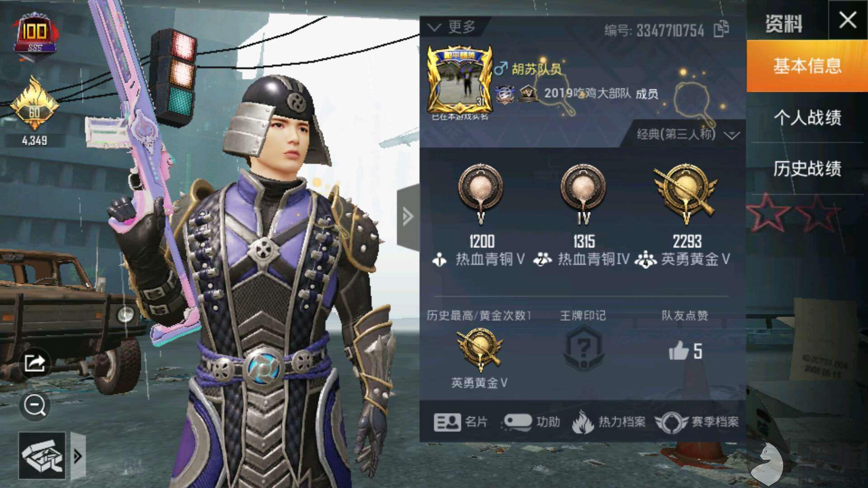868x488 pixels.
Task: Open the 赛季档案 season archive icon
Action: click(671, 422)
